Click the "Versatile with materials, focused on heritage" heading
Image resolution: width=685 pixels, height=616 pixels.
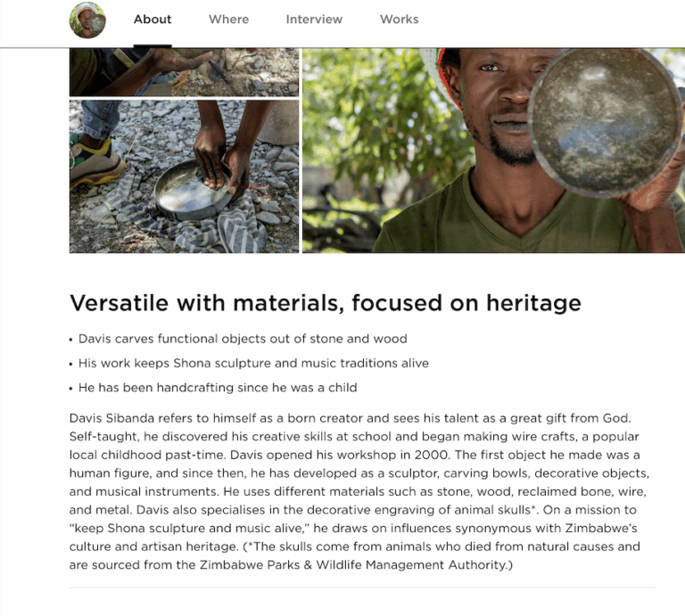(x=326, y=303)
